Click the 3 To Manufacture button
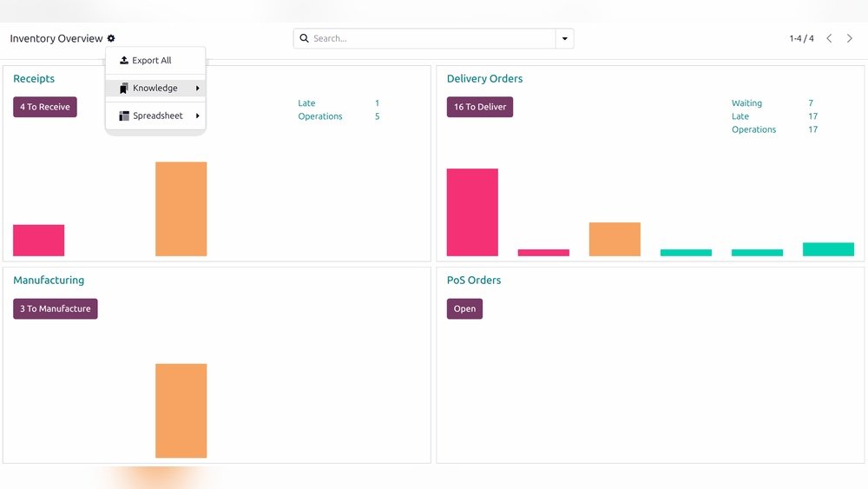 (56, 308)
